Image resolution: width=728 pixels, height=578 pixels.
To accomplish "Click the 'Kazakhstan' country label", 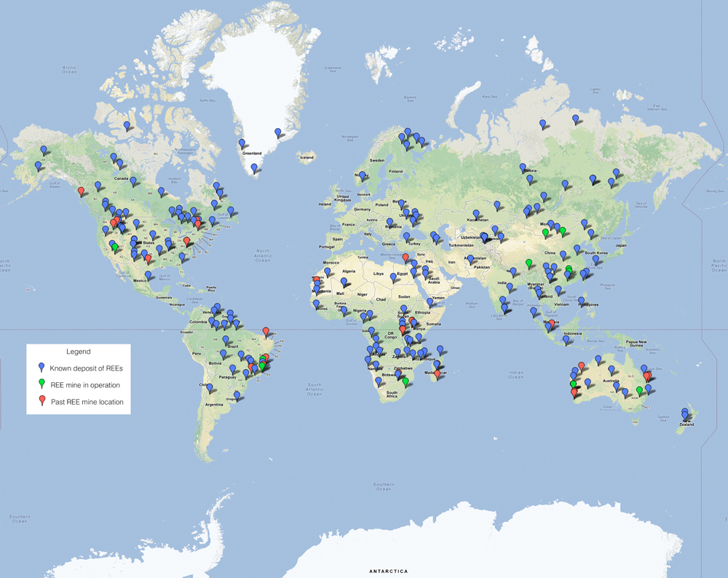I will (x=478, y=220).
